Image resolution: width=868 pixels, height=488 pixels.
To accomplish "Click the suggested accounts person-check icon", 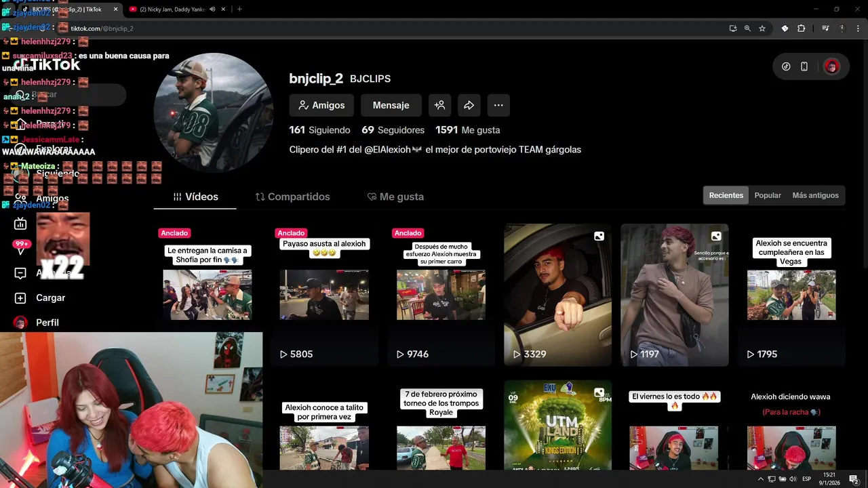I will tap(440, 105).
